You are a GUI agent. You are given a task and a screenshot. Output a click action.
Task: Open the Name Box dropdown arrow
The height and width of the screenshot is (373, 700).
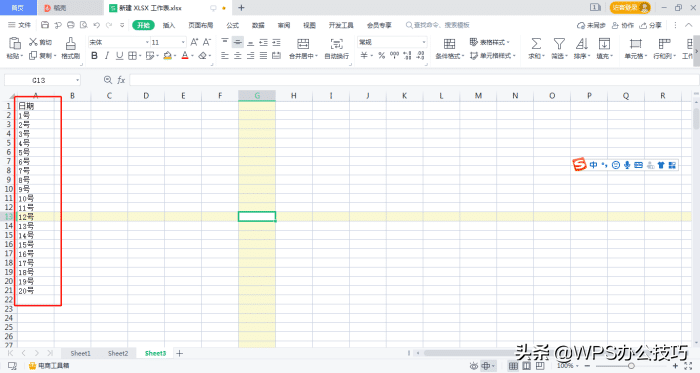pyautogui.click(x=77, y=80)
